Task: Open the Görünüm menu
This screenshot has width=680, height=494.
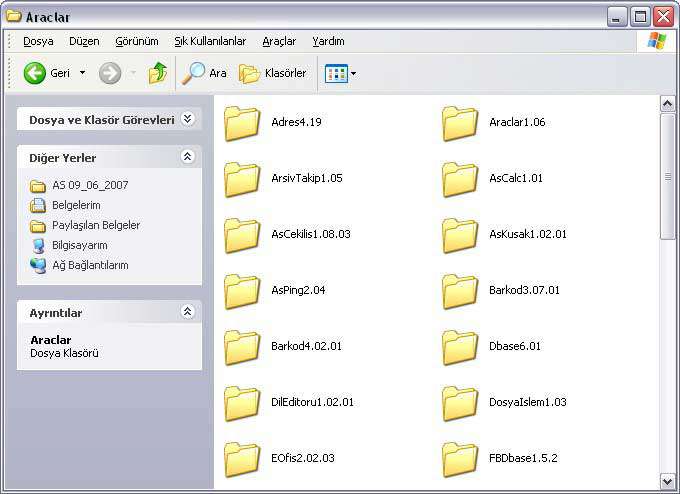Action: click(137, 41)
